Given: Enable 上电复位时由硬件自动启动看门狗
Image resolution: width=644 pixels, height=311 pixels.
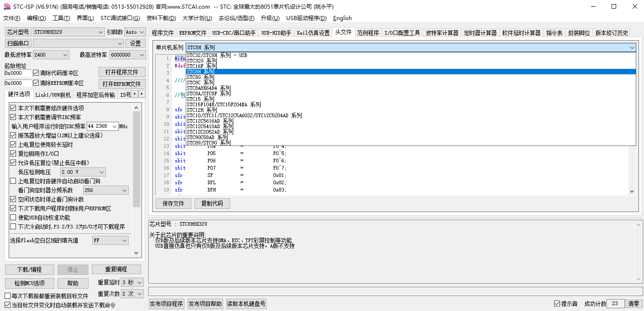Looking at the screenshot, I should 13,181.
